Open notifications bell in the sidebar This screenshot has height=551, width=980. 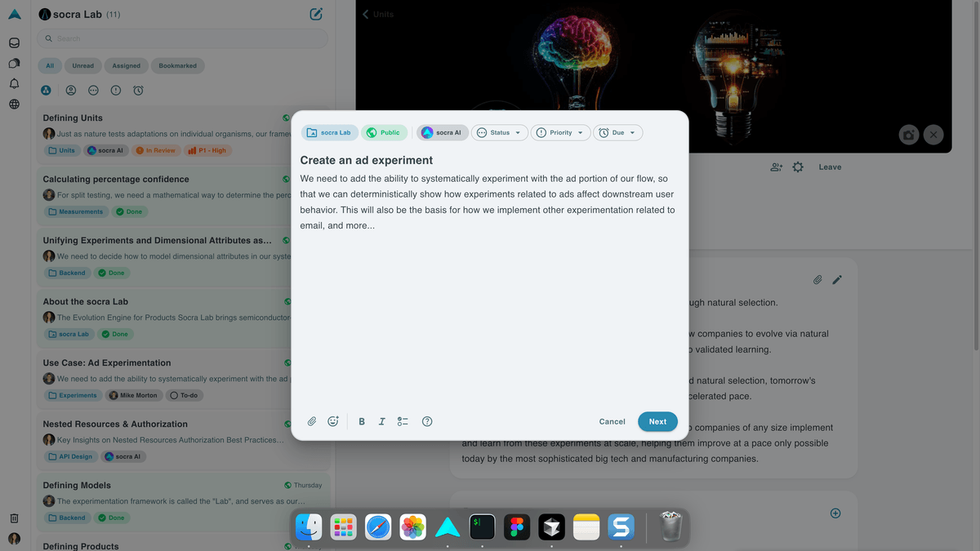(x=14, y=83)
